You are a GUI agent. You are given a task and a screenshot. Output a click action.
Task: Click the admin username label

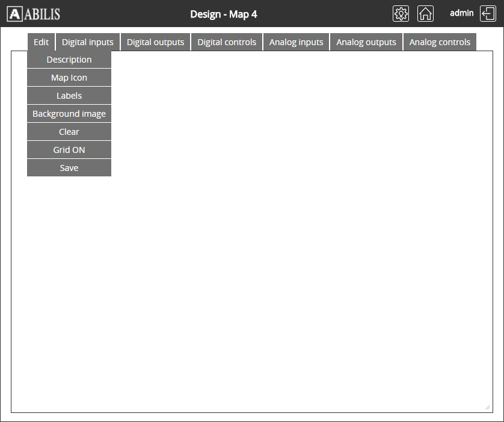(x=461, y=13)
